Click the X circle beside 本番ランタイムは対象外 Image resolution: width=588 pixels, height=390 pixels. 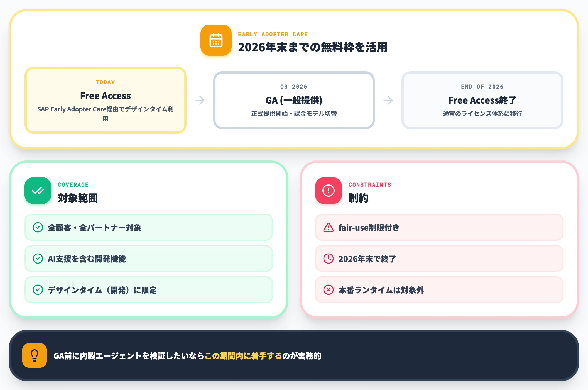click(x=329, y=290)
